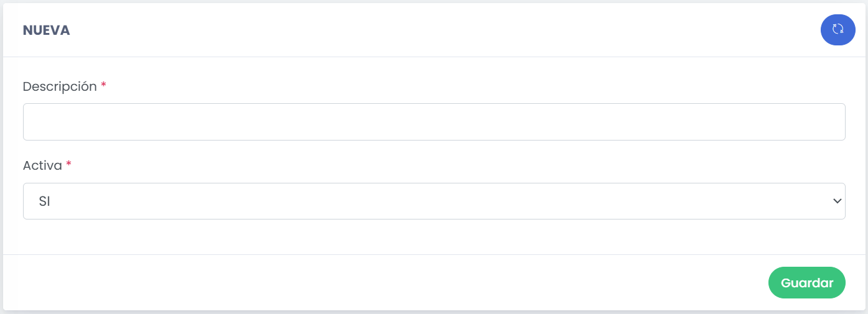The height and width of the screenshot is (314, 868).
Task: Place the cursor in the required description box
Action: [434, 122]
